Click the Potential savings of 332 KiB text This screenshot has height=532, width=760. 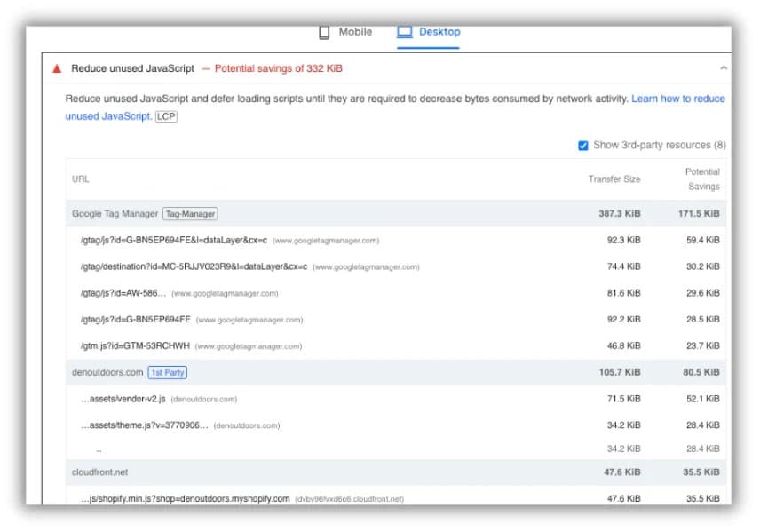tap(278, 69)
